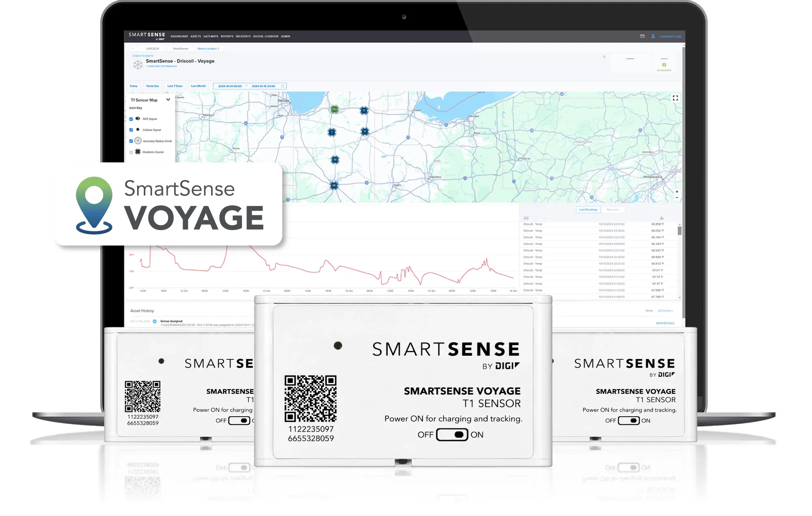Click the green 552 cluster marker

coord(335,109)
